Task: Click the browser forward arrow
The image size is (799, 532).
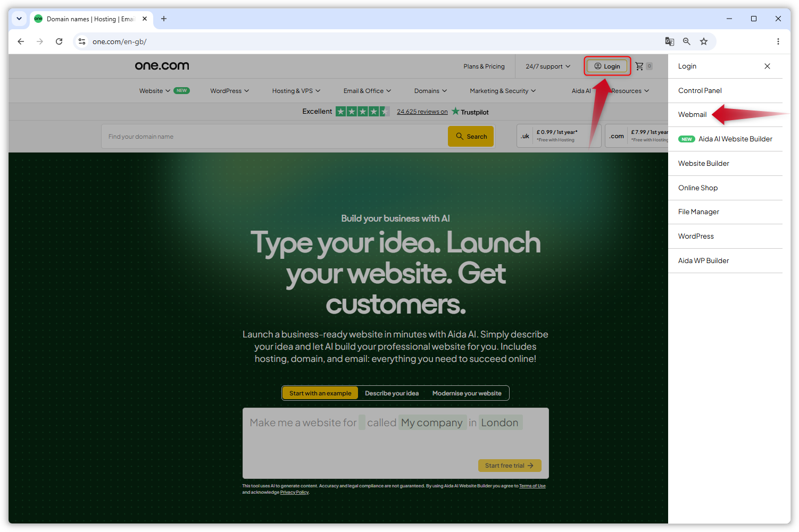Action: click(x=40, y=41)
